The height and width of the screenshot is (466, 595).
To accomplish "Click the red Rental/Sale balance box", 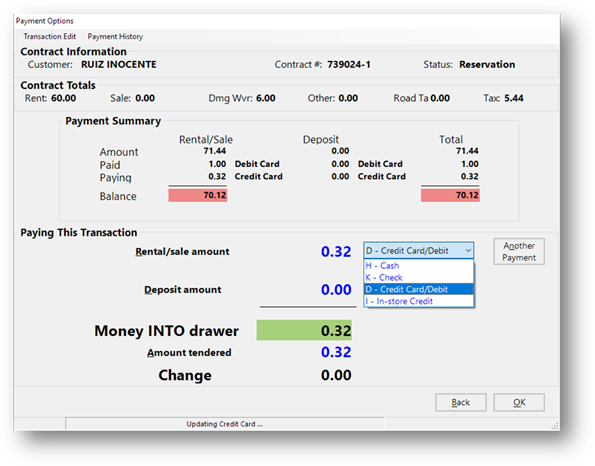I will click(x=198, y=195).
